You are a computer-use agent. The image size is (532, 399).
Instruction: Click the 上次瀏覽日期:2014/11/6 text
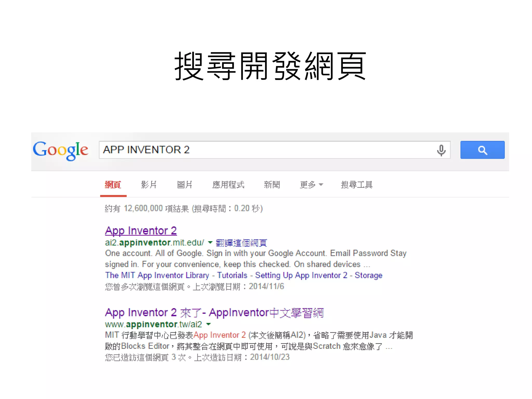[x=238, y=287]
